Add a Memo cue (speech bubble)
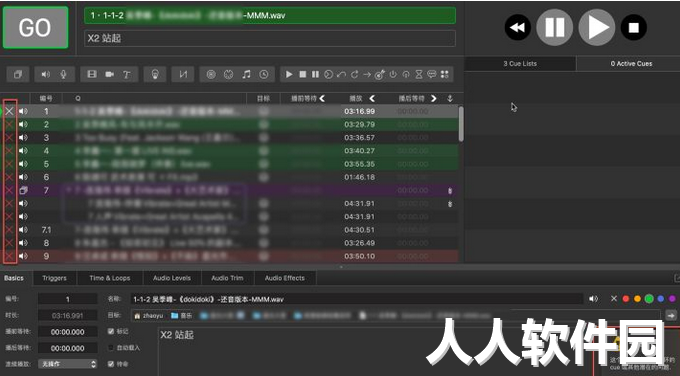Image resolution: width=680 pixels, height=376 pixels. tap(432, 75)
